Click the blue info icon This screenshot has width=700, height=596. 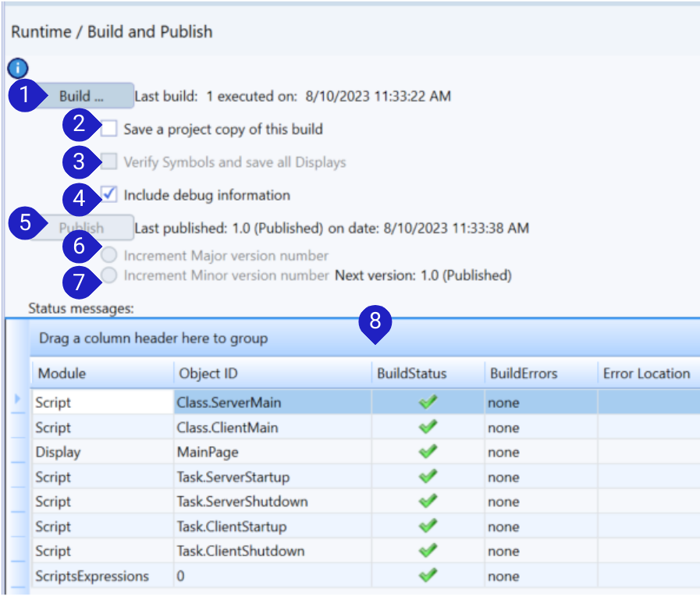pyautogui.click(x=17, y=68)
